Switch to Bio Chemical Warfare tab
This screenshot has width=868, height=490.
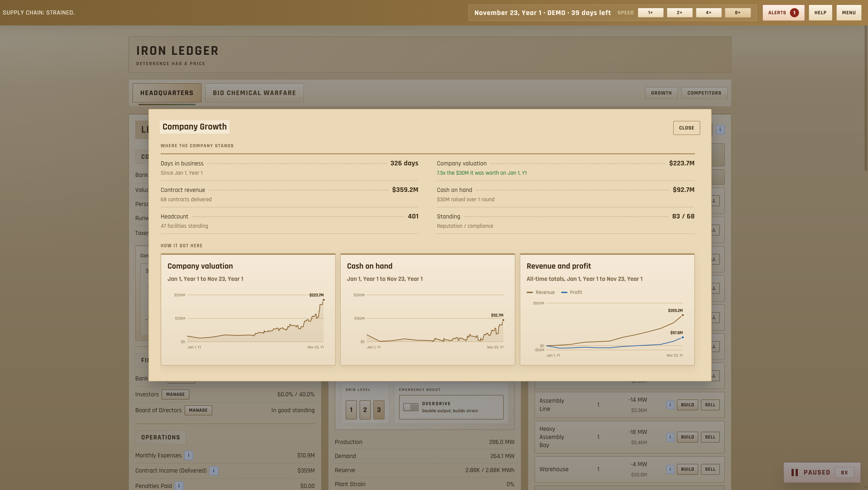(x=254, y=93)
